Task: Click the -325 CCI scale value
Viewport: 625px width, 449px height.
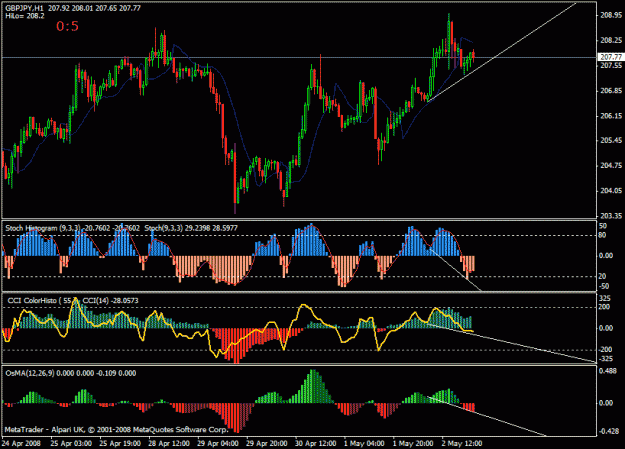Action: point(606,358)
